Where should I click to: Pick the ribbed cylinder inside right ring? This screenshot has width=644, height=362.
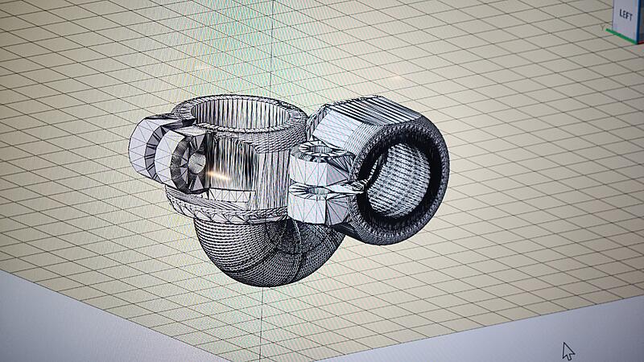[x=396, y=180]
